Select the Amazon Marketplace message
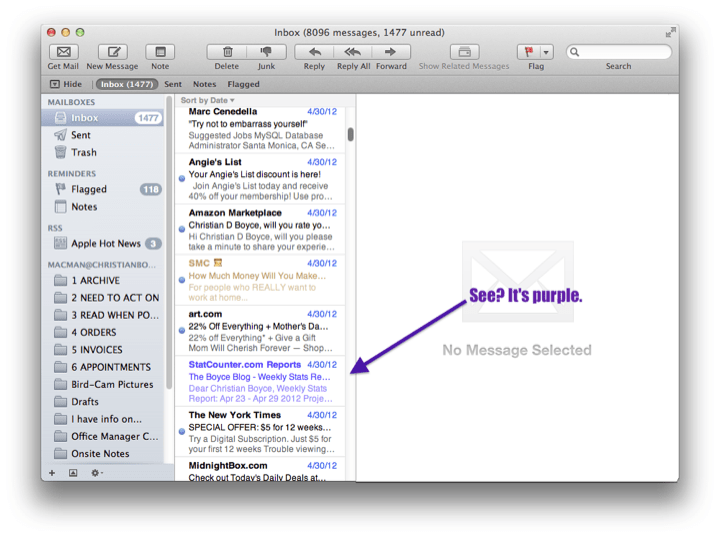 260,230
